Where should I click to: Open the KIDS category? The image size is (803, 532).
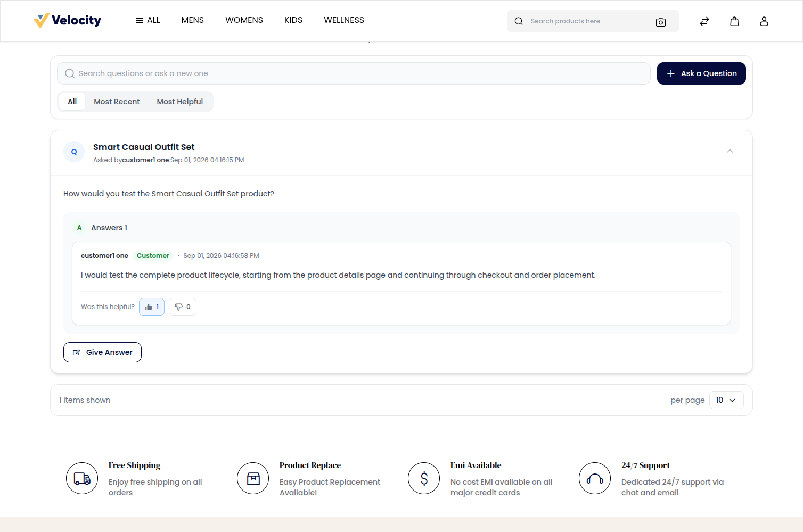click(293, 20)
